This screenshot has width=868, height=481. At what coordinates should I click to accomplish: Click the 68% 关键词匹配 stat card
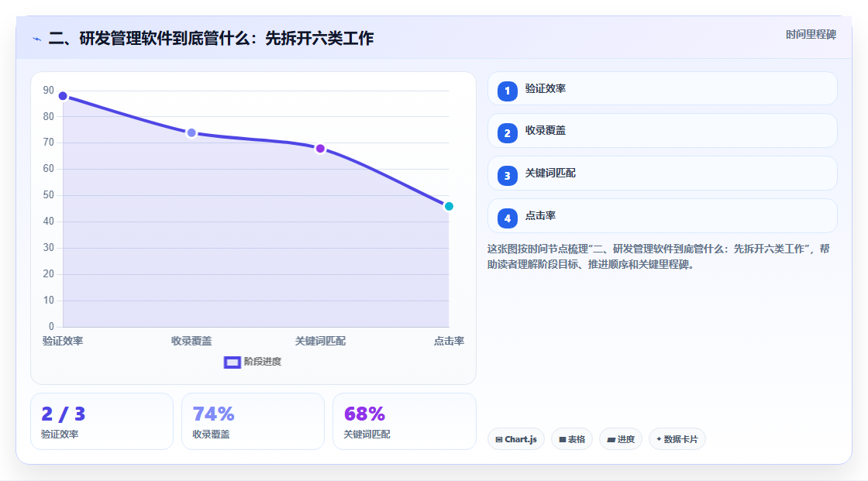tap(404, 421)
